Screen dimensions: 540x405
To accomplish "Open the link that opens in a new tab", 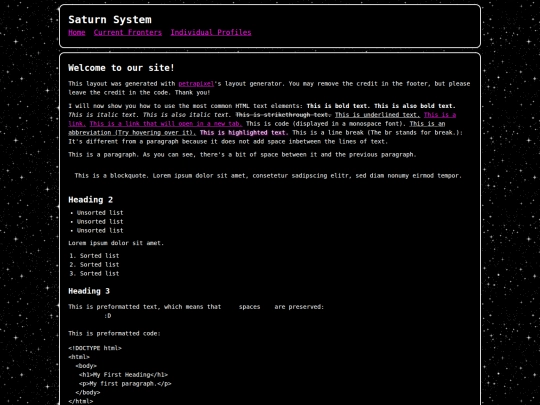I will (166, 124).
